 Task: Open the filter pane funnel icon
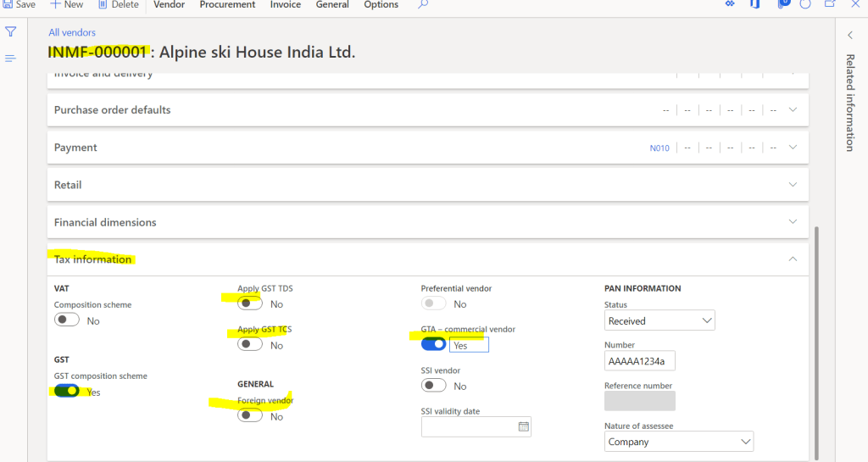(x=11, y=32)
